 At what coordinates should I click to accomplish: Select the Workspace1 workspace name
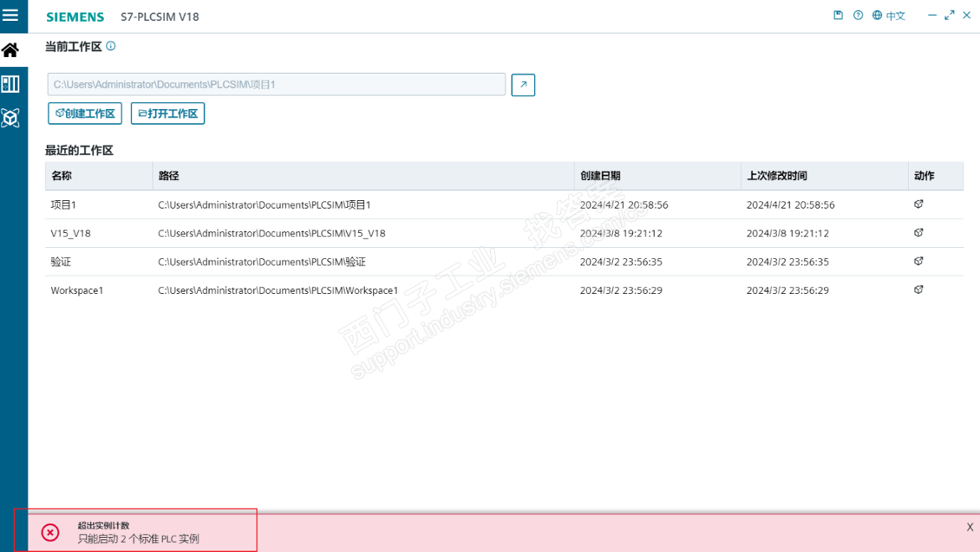pyautogui.click(x=77, y=290)
